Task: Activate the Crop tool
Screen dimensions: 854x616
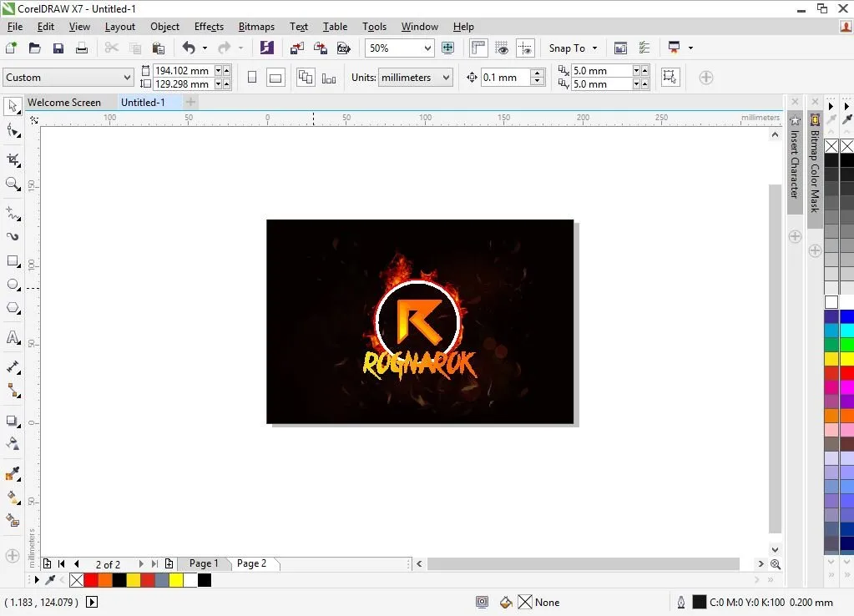Action: [13, 159]
